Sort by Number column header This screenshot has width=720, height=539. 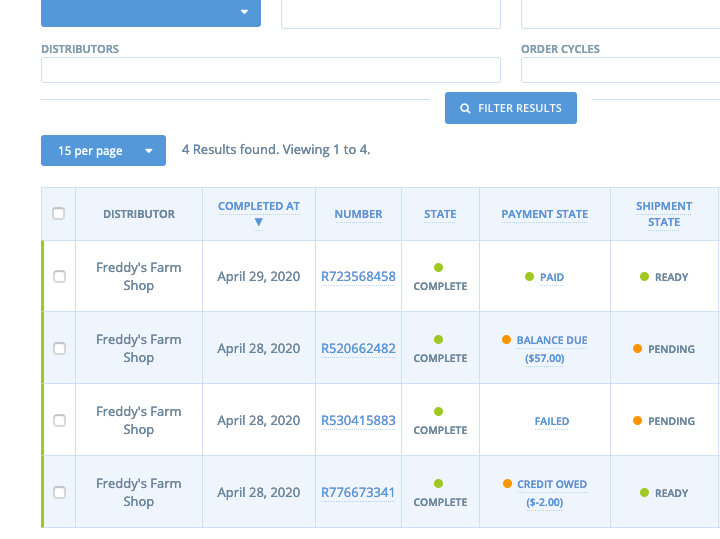coord(358,214)
